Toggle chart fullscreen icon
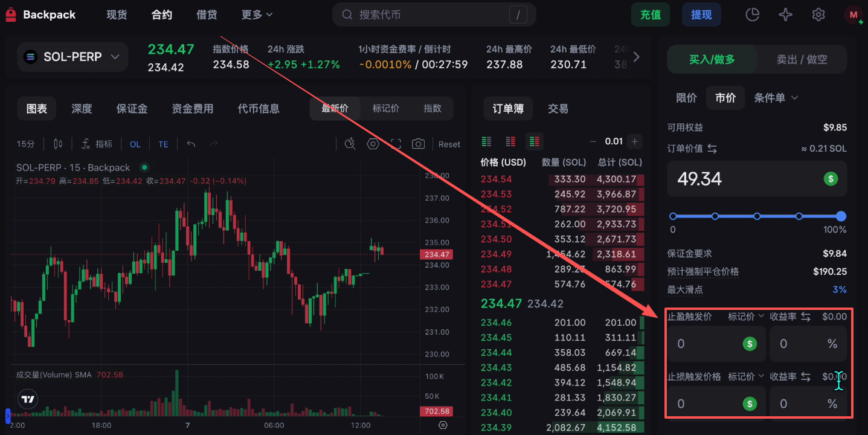Viewport: 868px width, 435px height. pos(396,144)
